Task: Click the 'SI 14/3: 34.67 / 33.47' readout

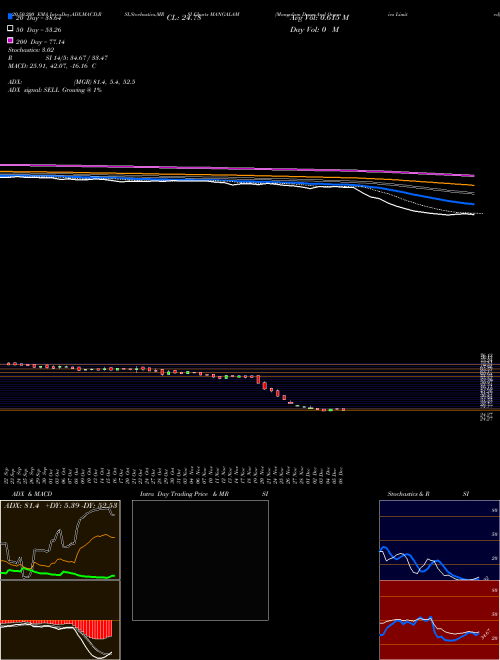Action: 76,58
